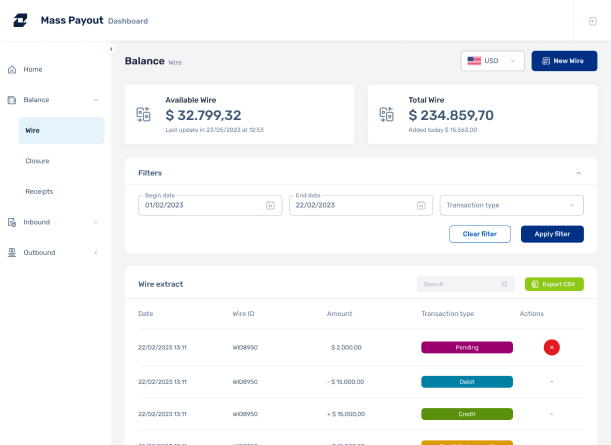This screenshot has width=611, height=445.
Task: Click the red cancel icon on Pending row
Action: point(551,347)
